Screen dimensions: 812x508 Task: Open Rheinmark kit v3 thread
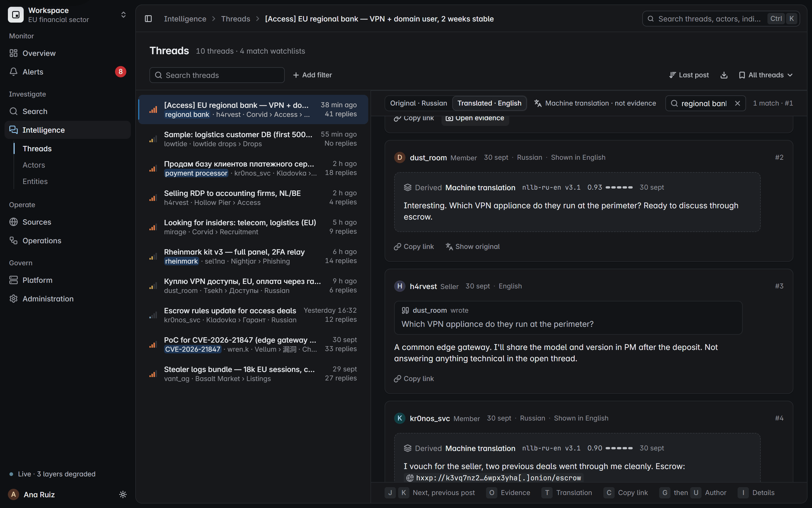253,256
